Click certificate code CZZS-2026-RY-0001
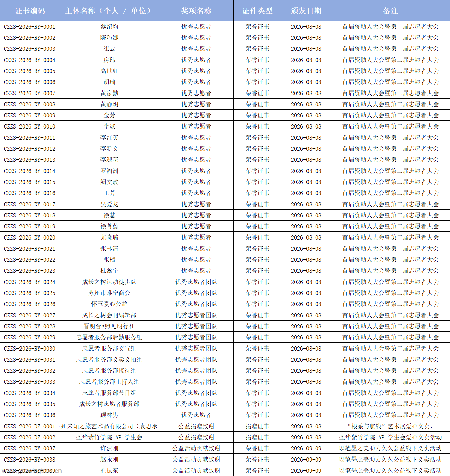 [x=30, y=27]
